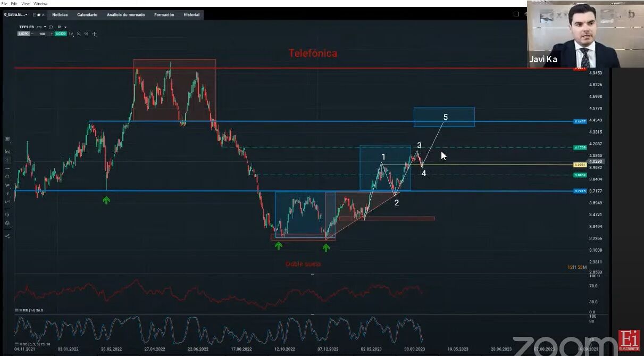Close the 0_Estra.In chart tab

pos(43,15)
